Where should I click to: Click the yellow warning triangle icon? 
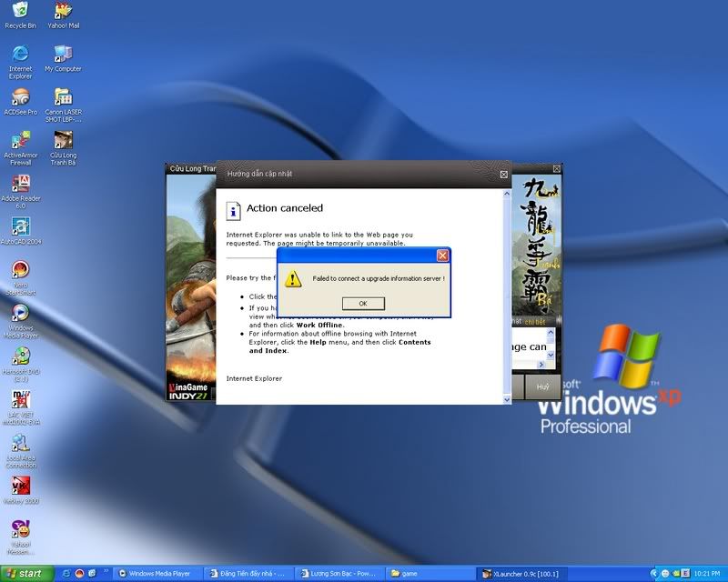coord(293,279)
